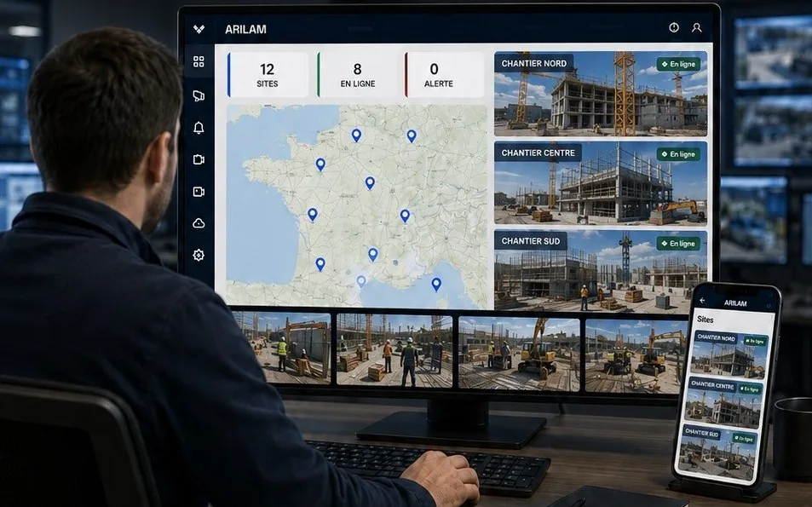Select the map pin near Lyon

click(405, 216)
